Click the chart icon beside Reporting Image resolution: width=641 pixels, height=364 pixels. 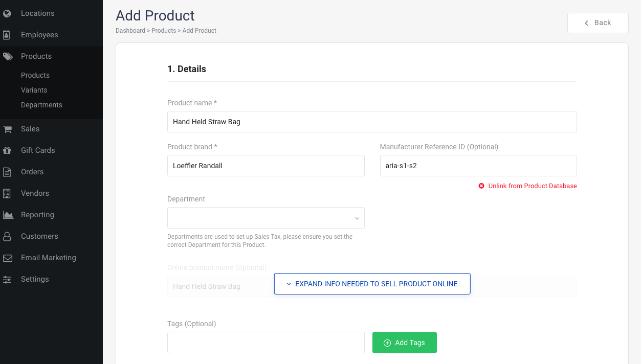pyautogui.click(x=8, y=215)
